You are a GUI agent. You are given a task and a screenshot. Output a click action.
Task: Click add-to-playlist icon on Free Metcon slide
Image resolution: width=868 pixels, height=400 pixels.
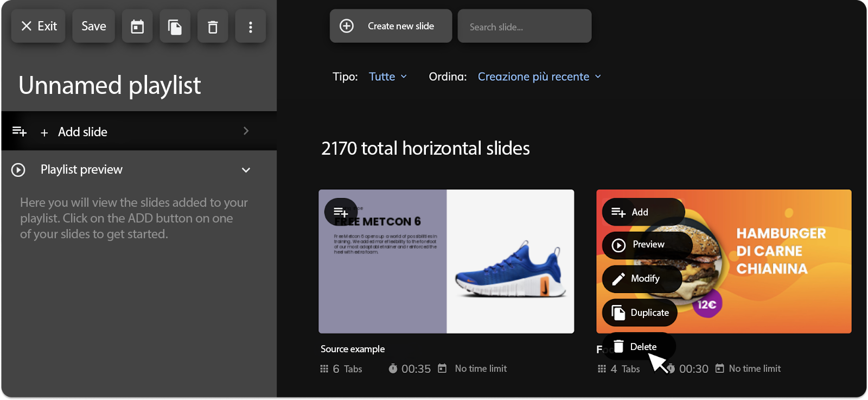pos(341,212)
